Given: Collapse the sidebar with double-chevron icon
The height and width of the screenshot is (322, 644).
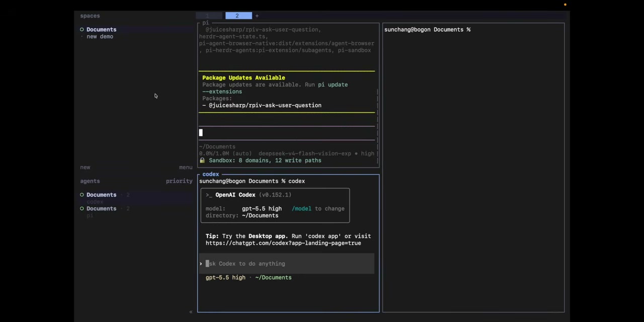Looking at the screenshot, I should pyautogui.click(x=191, y=312).
